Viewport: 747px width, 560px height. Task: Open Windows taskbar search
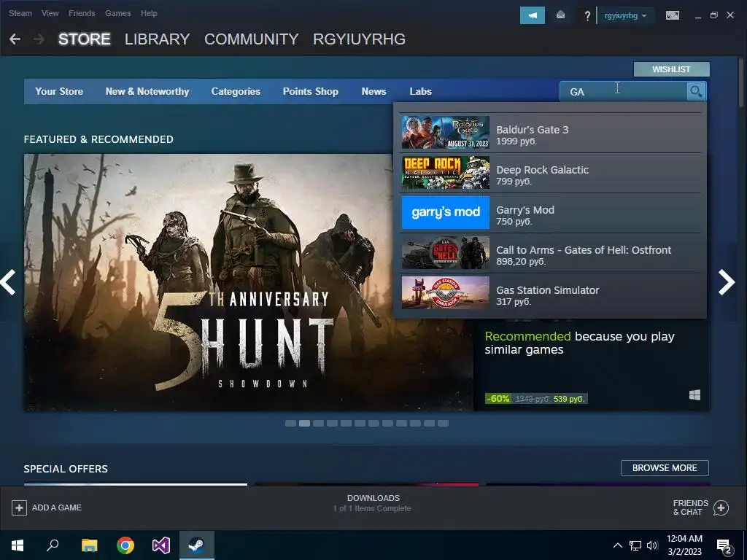53,545
